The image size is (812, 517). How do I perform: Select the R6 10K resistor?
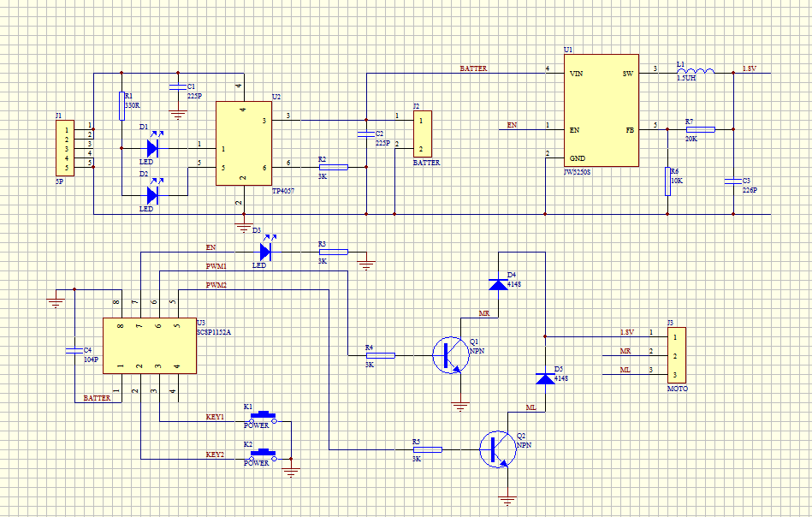(667, 181)
